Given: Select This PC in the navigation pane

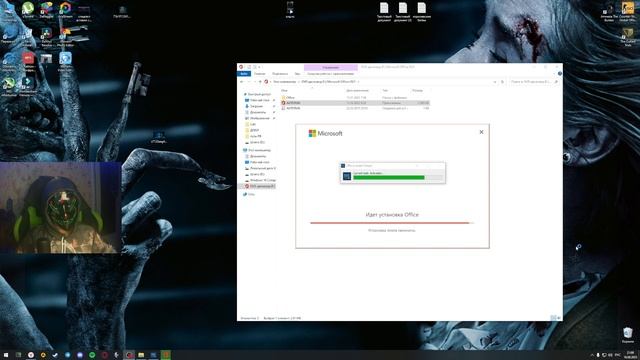Looking at the screenshot, I should 257,150.
